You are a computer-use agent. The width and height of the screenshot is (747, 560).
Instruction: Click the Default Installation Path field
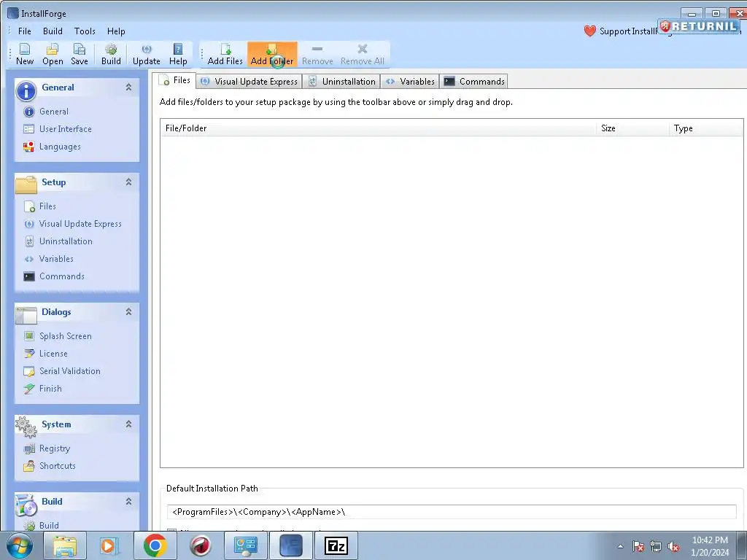click(x=451, y=512)
